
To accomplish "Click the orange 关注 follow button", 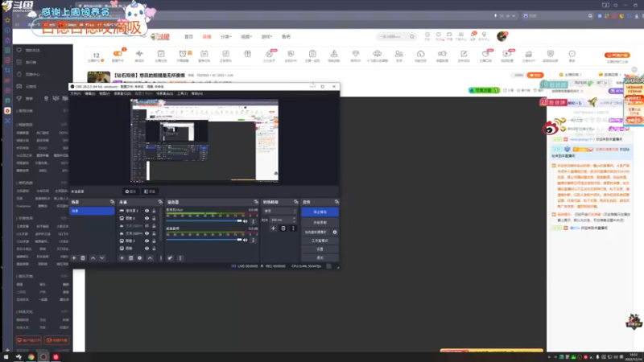I will (535, 75).
